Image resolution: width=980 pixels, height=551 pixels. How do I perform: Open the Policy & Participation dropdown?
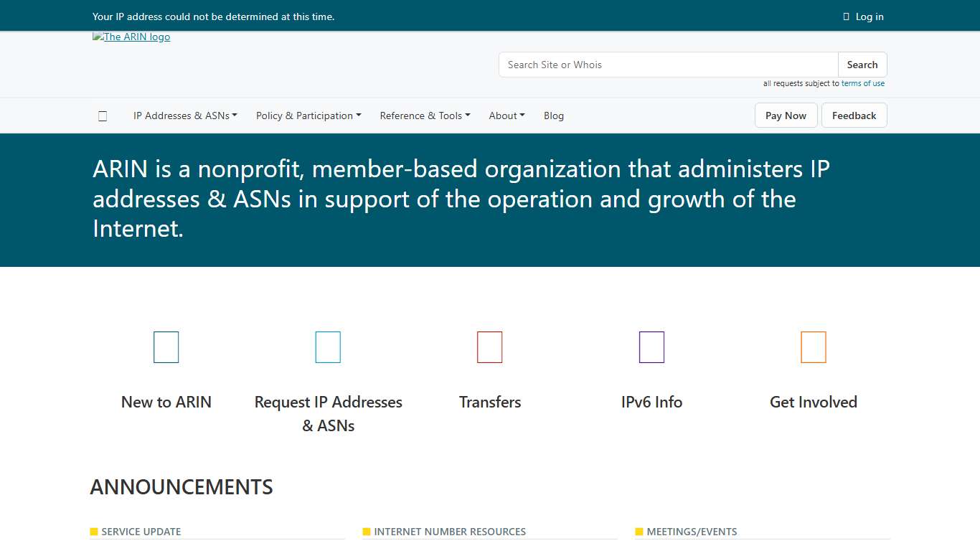pos(308,116)
